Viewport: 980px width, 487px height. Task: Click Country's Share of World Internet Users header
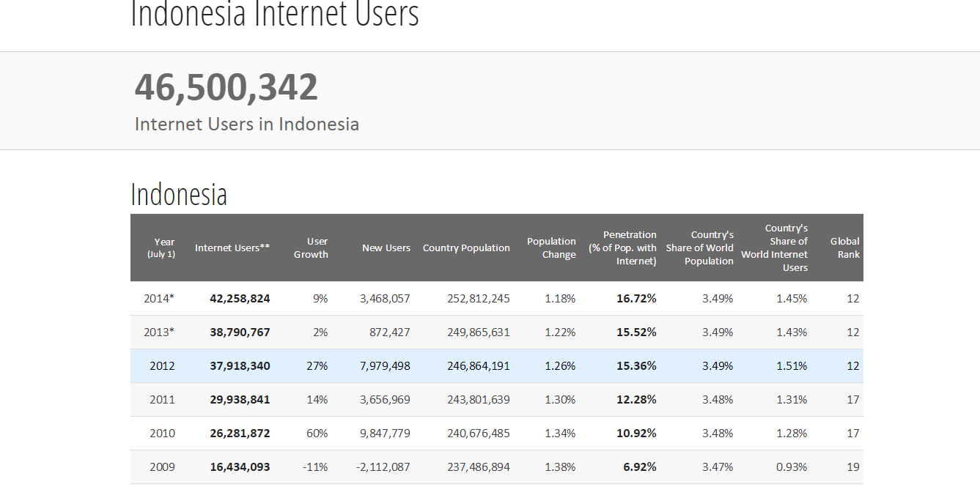[774, 248]
